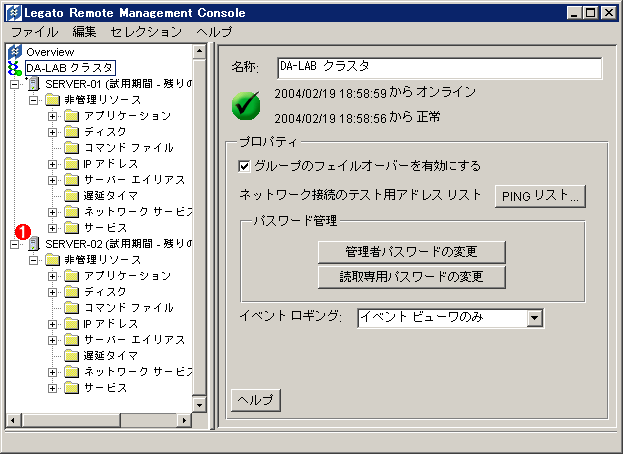Viewport: 623px width, 454px height.
Task: Open the 編集 menu
Action: (x=85, y=32)
